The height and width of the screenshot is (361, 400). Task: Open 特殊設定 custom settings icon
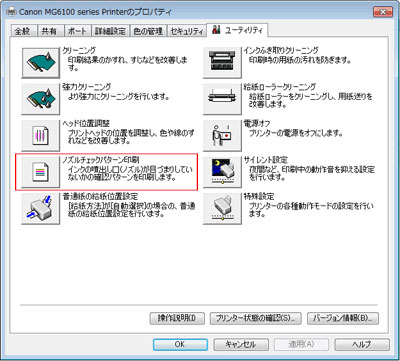click(x=222, y=209)
